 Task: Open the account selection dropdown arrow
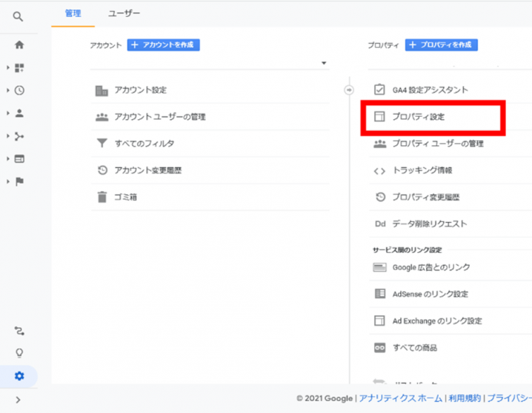324,64
